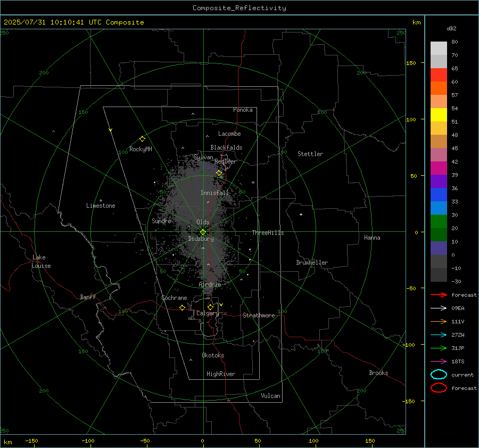Select the Limestone label

[101, 206]
